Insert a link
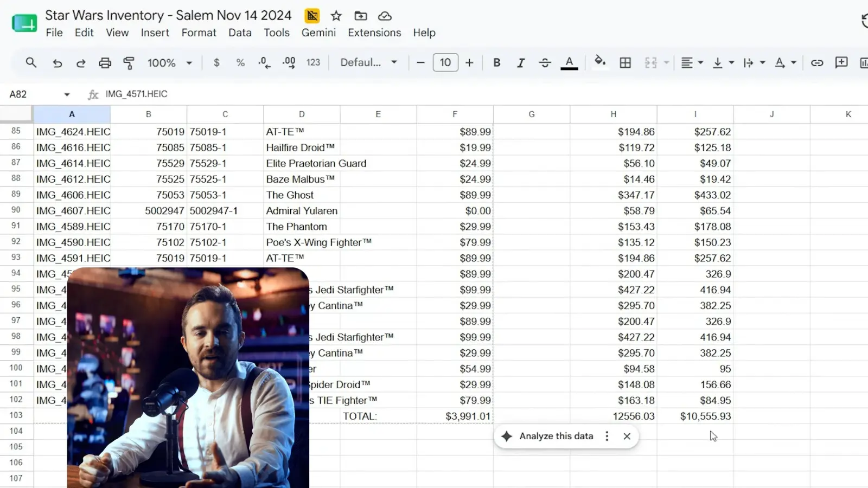The image size is (868, 488). coord(817,62)
